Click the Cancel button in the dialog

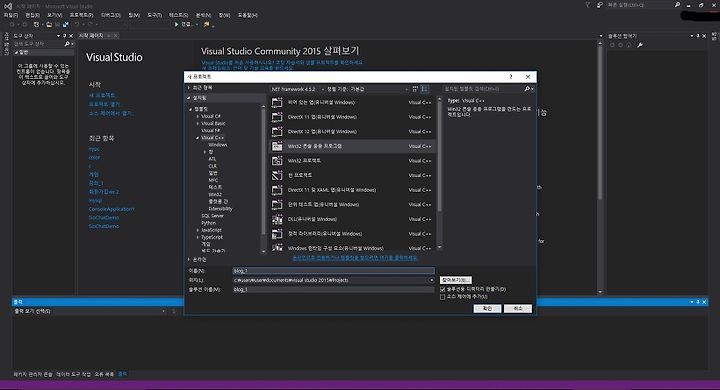518,309
